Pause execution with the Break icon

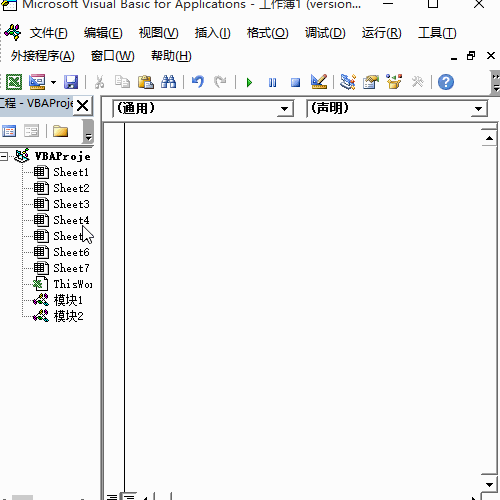(272, 82)
